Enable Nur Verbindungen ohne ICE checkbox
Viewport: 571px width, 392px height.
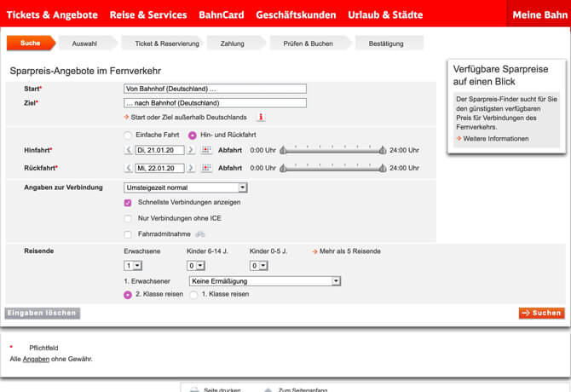[x=128, y=219]
